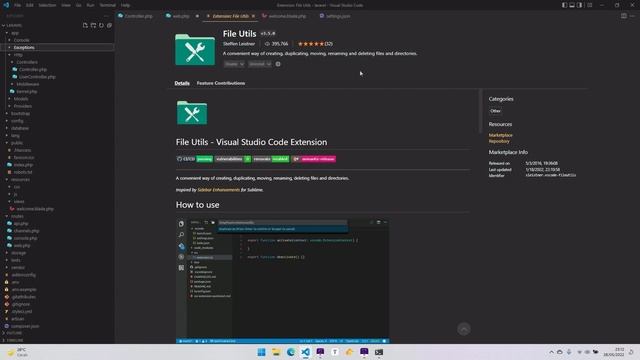Click the extension page vertical scrollbar

tap(480, 111)
